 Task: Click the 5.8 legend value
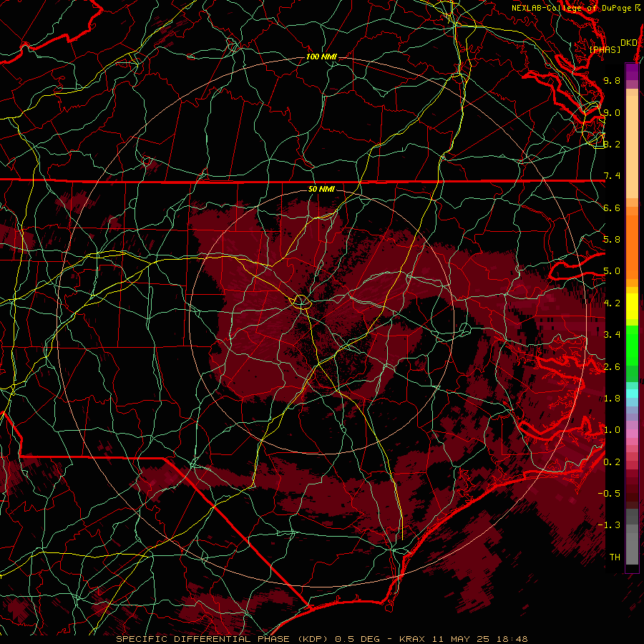pos(612,240)
